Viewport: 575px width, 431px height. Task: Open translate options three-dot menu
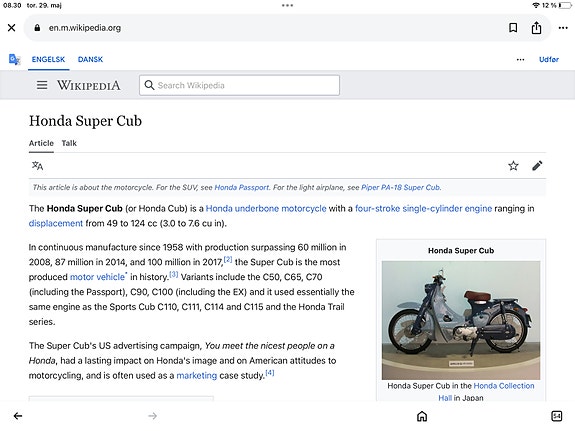(x=520, y=59)
